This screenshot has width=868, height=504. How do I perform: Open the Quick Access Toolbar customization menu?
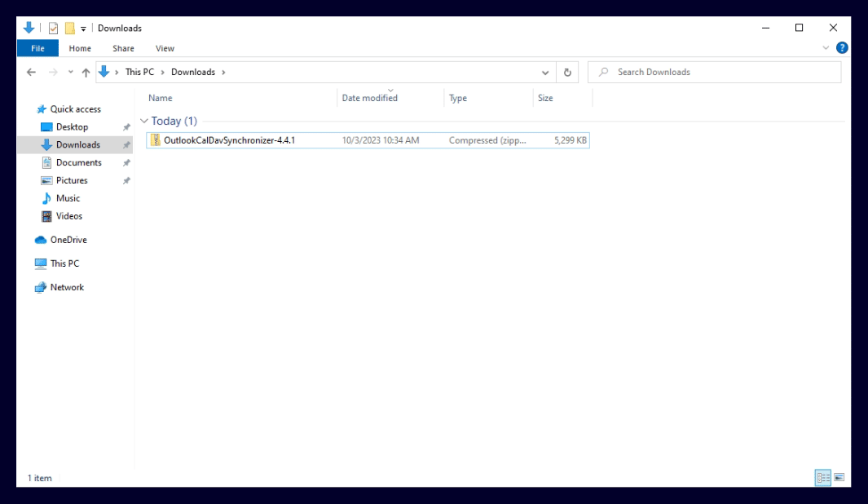point(83,28)
